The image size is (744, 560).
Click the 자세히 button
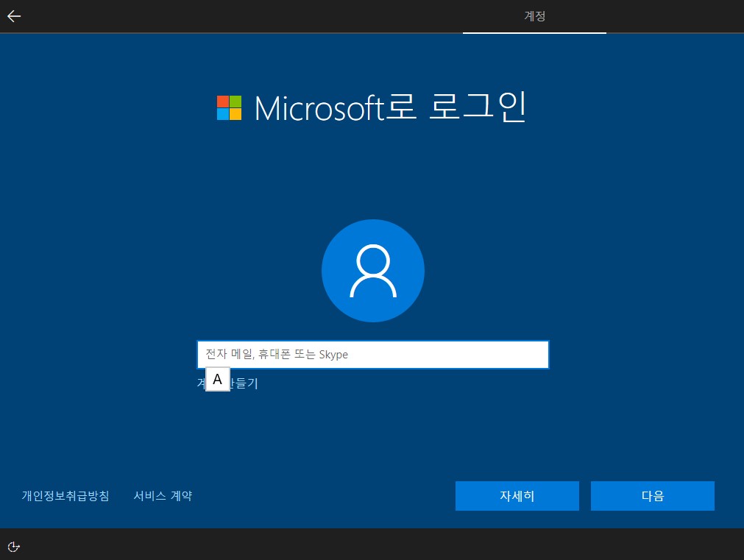pos(517,496)
